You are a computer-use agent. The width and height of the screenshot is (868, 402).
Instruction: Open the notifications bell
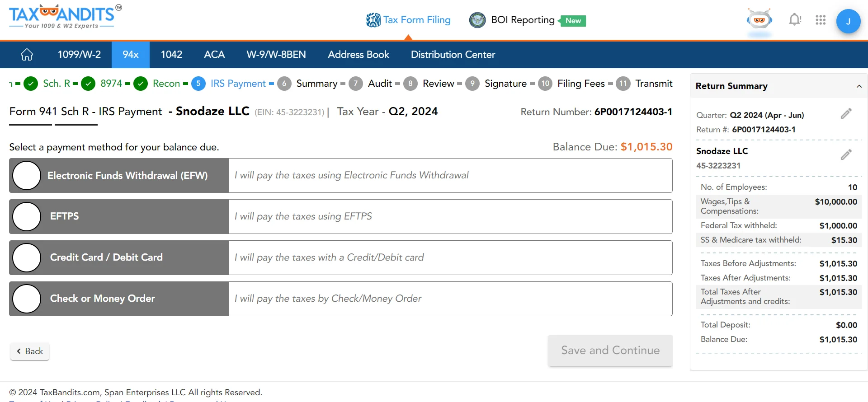794,20
